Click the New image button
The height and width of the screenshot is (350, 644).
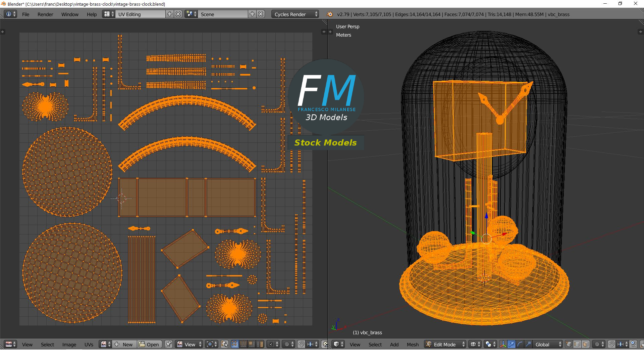tap(124, 344)
